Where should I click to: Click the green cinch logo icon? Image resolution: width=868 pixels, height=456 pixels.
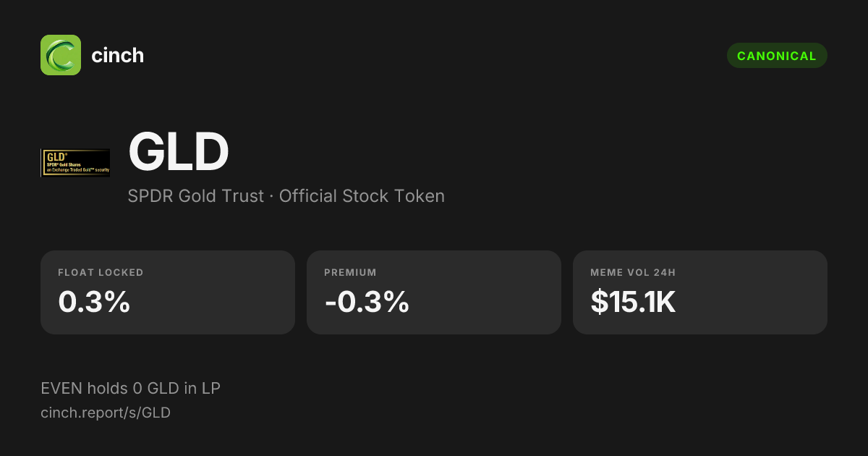pos(61,55)
